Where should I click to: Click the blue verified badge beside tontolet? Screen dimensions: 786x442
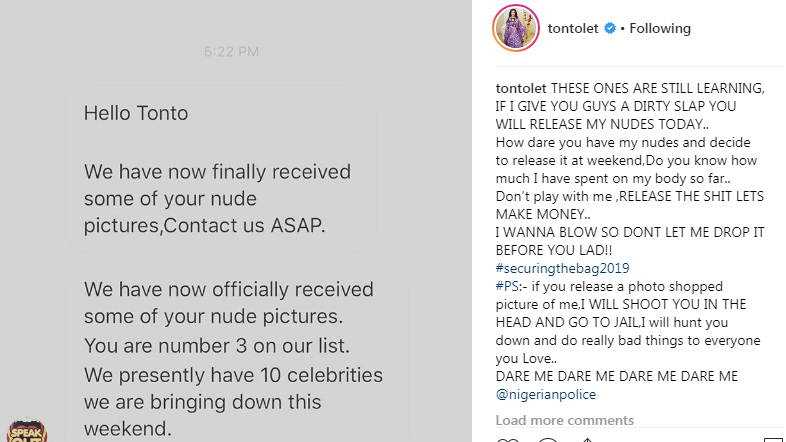[x=610, y=28]
